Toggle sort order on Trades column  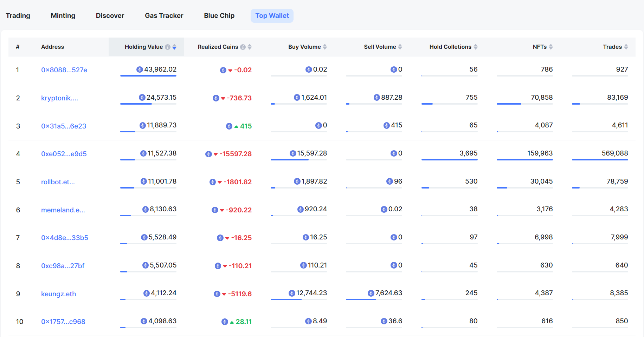click(626, 47)
